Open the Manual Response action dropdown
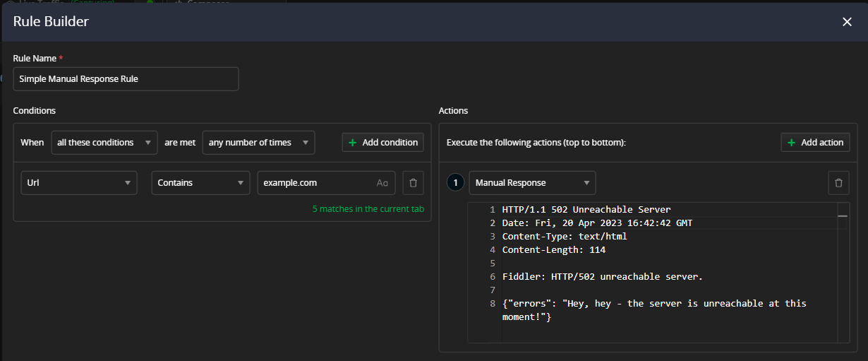 (532, 182)
